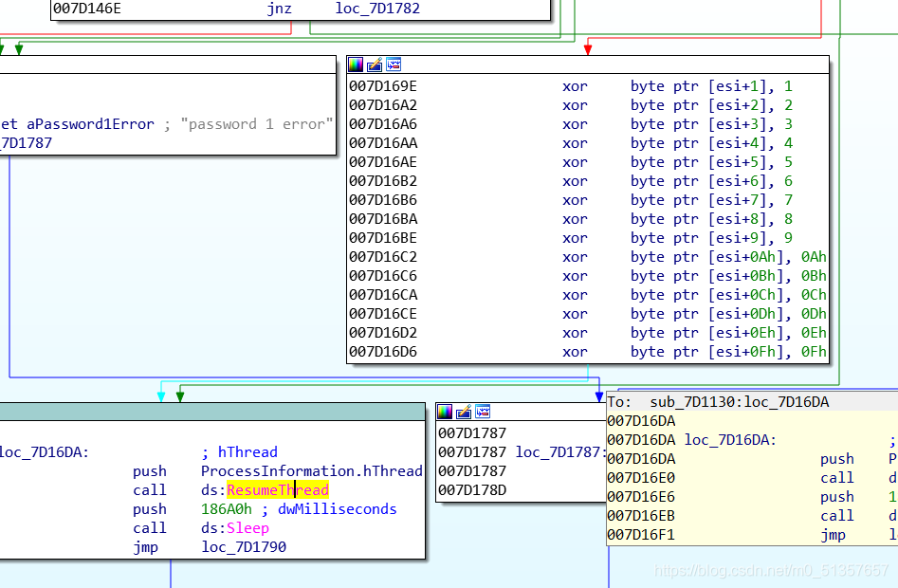
Task: Click address 007D16A6
Action: tap(383, 123)
